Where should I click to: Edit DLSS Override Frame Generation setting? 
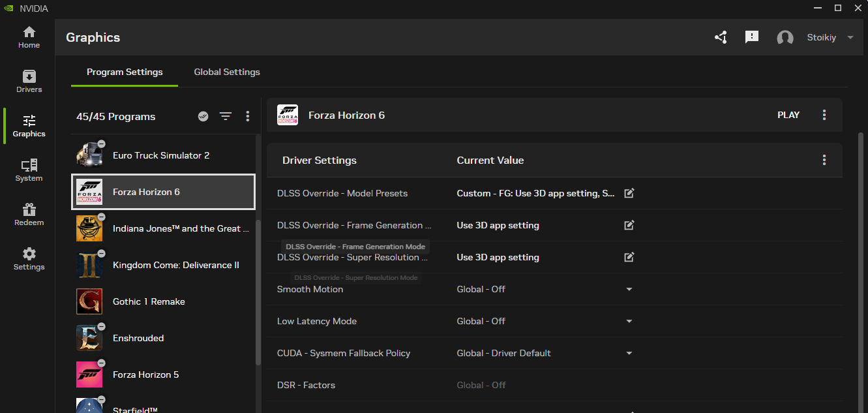pos(629,225)
